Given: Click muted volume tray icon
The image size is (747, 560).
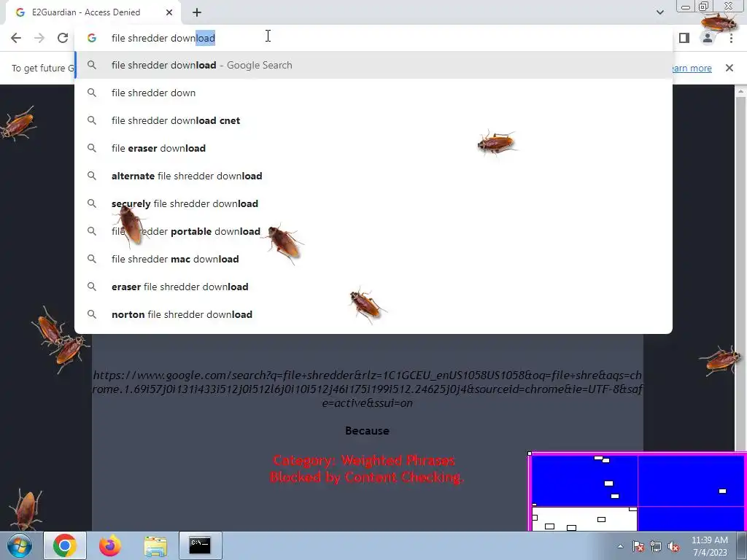Looking at the screenshot, I should click(x=673, y=546).
